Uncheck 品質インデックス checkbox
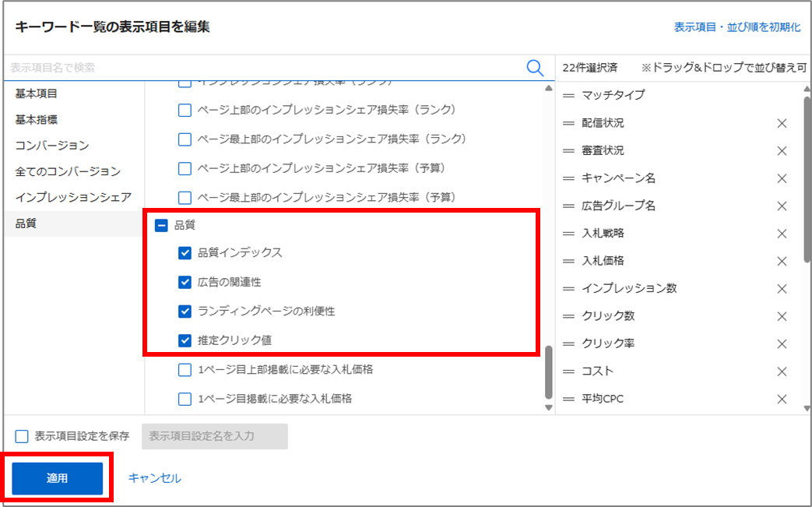The image size is (812, 507). (185, 252)
